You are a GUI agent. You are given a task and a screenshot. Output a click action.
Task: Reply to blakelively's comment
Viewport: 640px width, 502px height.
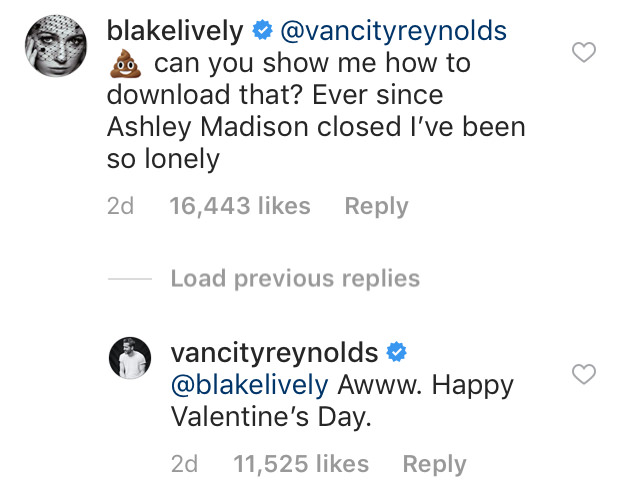point(376,206)
